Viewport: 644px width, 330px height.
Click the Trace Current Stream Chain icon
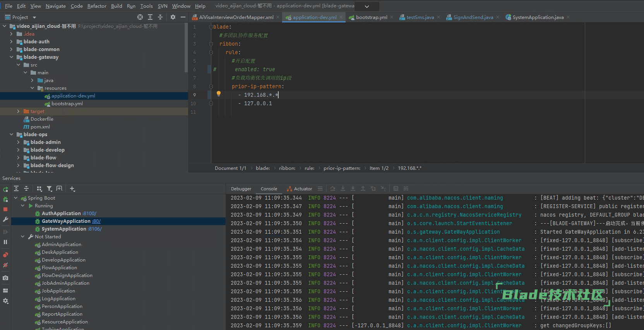[x=406, y=188]
